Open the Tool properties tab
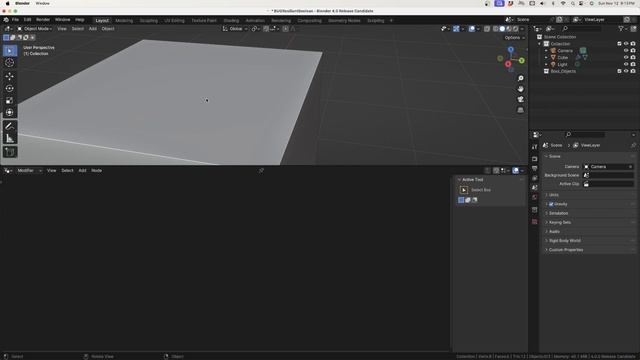The width and height of the screenshot is (640, 360). pyautogui.click(x=535, y=147)
